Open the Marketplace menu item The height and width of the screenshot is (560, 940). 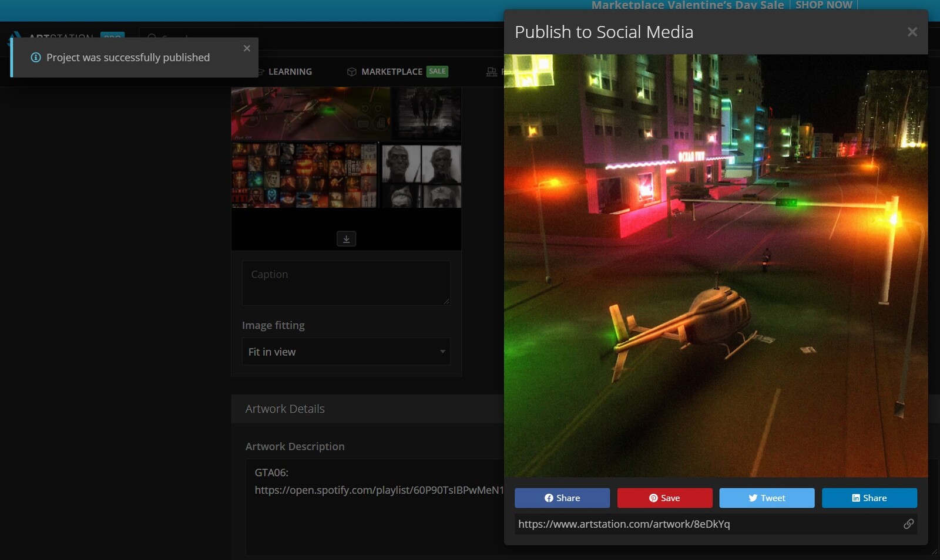[392, 72]
